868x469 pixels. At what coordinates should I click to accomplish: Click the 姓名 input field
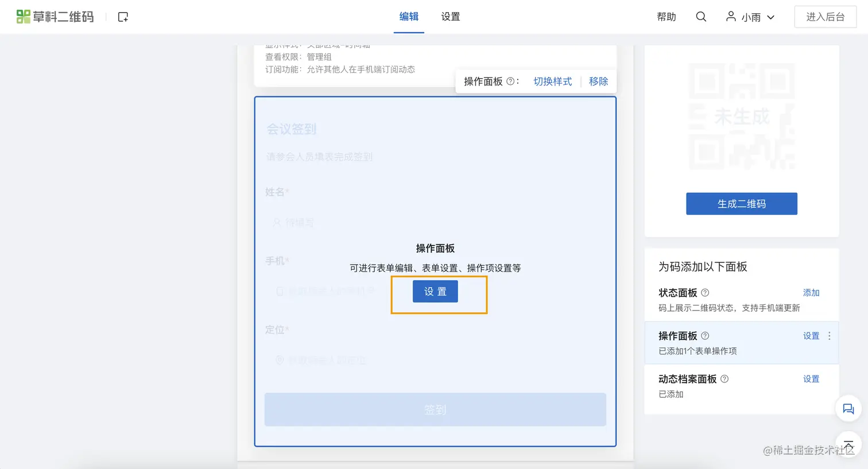click(x=435, y=222)
